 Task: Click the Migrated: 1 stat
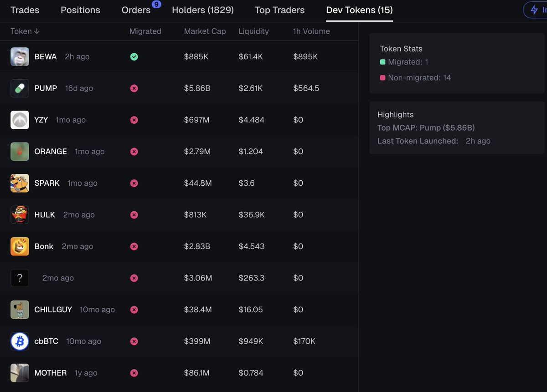(x=408, y=62)
